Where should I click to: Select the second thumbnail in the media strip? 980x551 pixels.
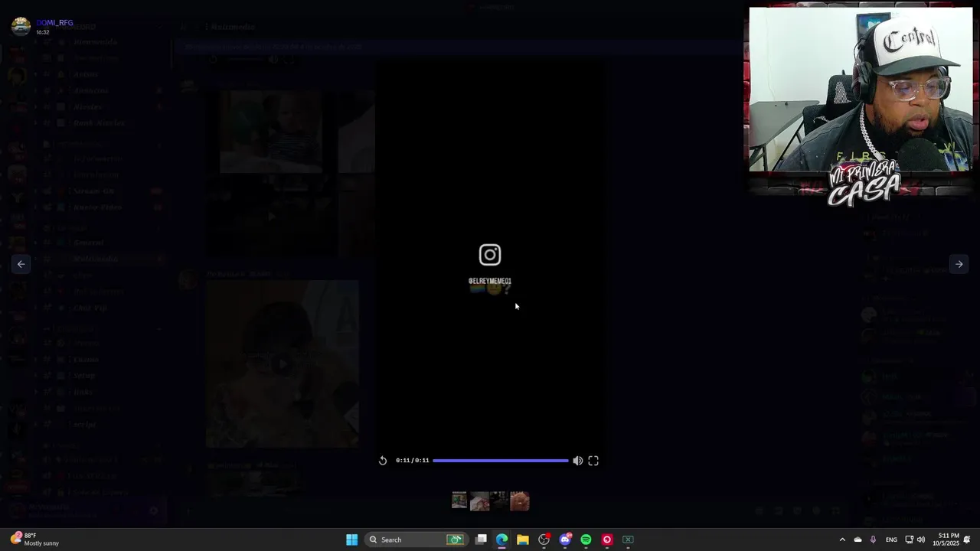pyautogui.click(x=479, y=500)
